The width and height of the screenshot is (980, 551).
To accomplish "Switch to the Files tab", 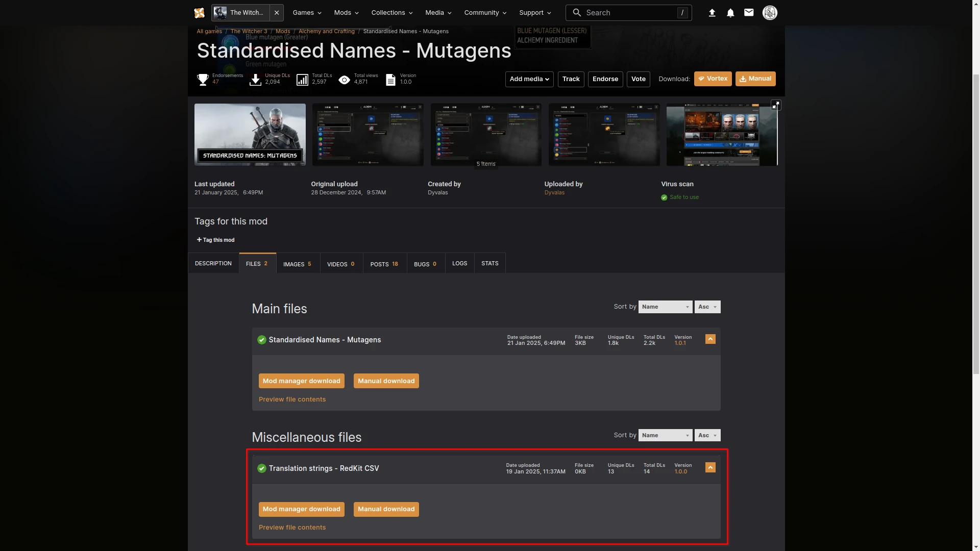I will point(257,263).
